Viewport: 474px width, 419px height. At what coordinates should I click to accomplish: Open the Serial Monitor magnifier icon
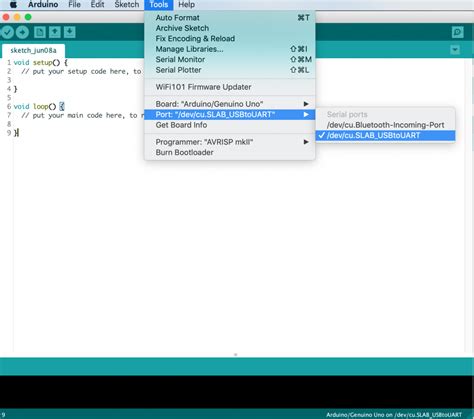coord(457,32)
